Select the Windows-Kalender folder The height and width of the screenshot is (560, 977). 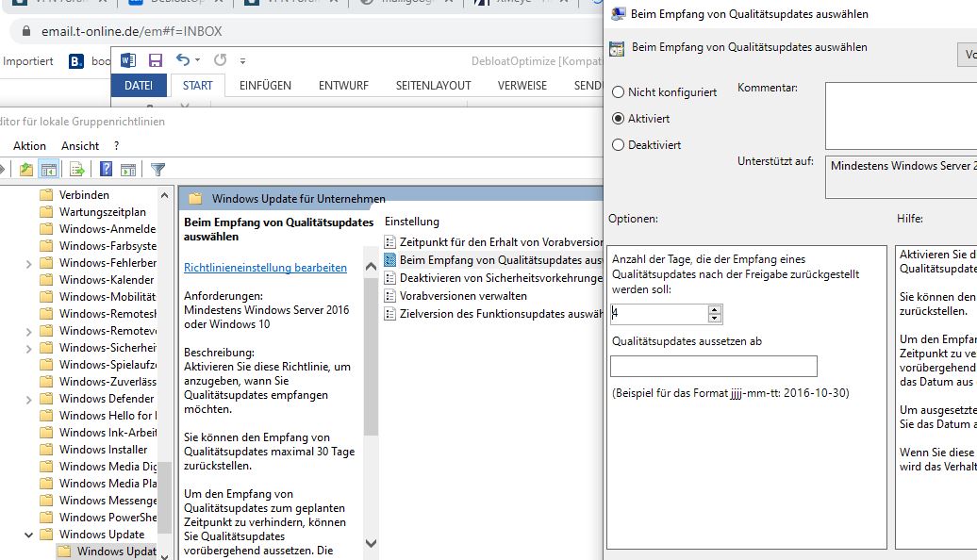107,280
